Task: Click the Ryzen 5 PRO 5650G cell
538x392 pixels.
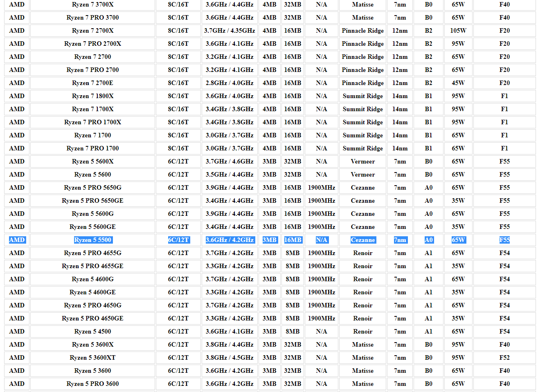Action: pyautogui.click(x=93, y=188)
